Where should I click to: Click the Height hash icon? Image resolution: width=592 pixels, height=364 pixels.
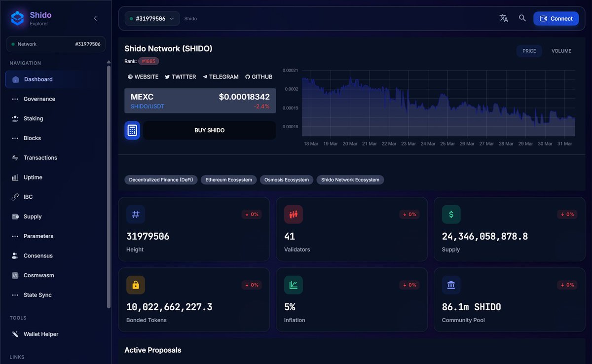tap(136, 214)
